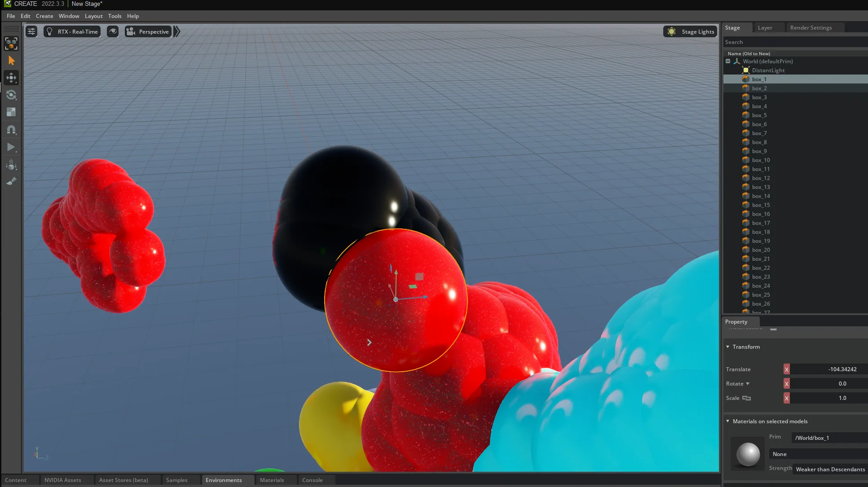Screen dimensions: 868x487
Task: Click the Translate X value field
Action: (829, 369)
